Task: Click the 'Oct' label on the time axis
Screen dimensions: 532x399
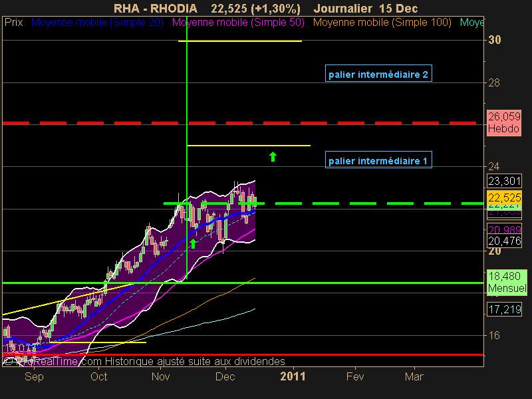Action: coord(98,376)
